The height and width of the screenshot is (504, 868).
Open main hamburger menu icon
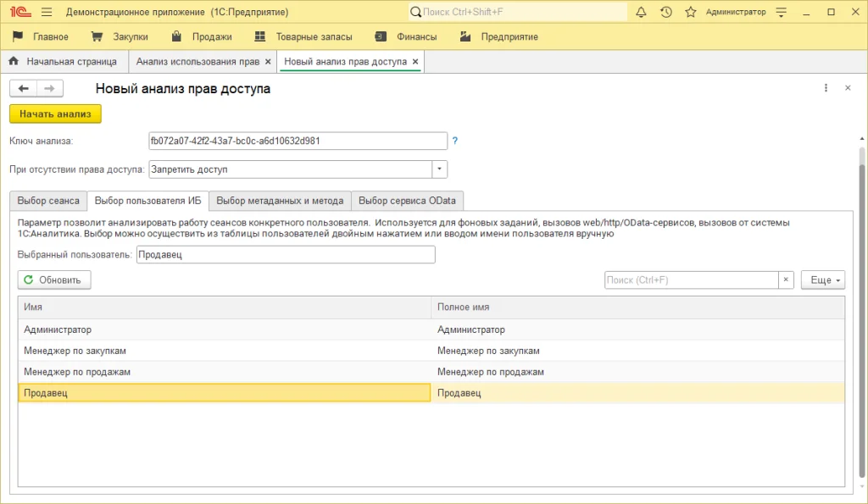pos(47,12)
